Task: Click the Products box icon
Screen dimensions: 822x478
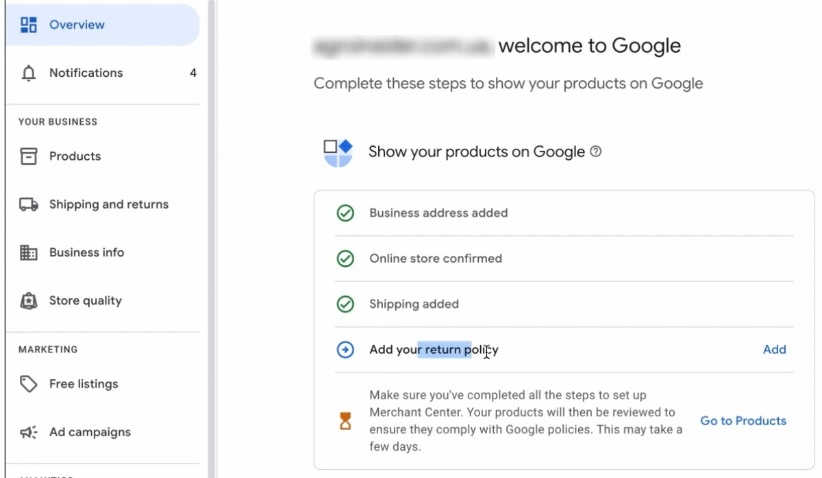Action: (29, 156)
